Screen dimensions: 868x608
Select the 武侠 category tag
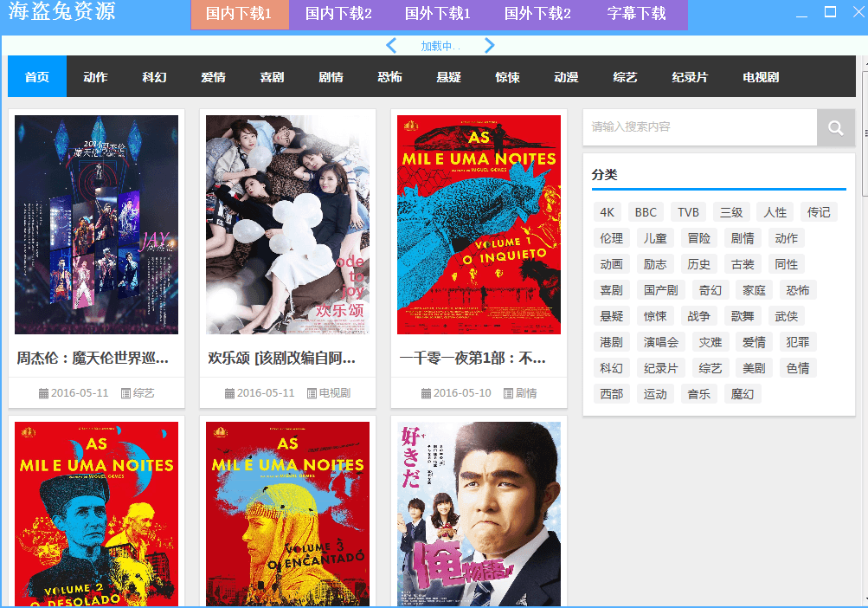(787, 316)
